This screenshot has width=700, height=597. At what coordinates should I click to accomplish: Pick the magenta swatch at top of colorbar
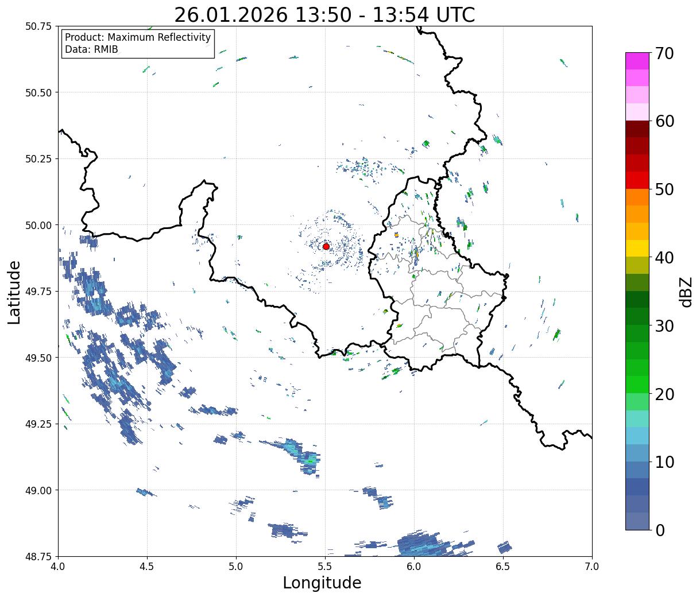click(637, 61)
